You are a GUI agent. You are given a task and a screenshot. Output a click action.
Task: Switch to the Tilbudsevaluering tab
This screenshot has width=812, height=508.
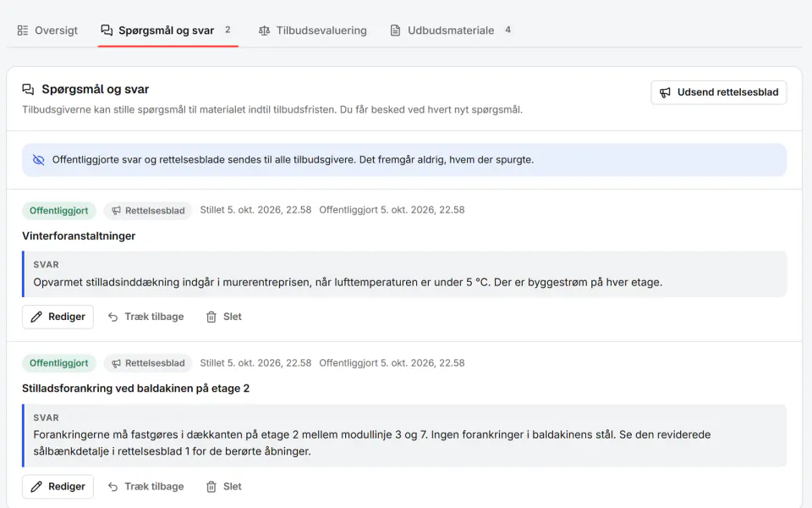(x=312, y=30)
